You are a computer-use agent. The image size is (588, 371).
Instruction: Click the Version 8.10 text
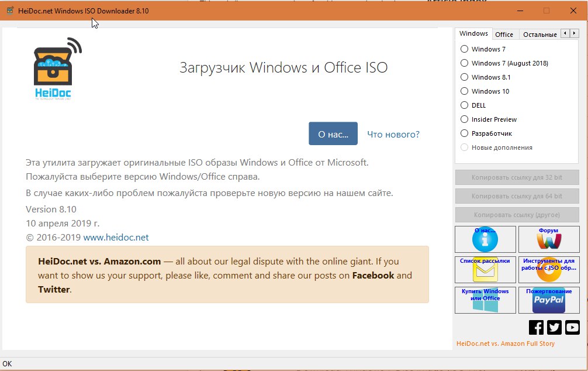(x=51, y=209)
